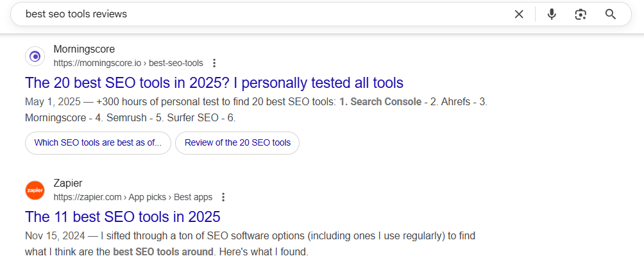Click the Morningscore site favicon
644x272 pixels.
coord(35,56)
